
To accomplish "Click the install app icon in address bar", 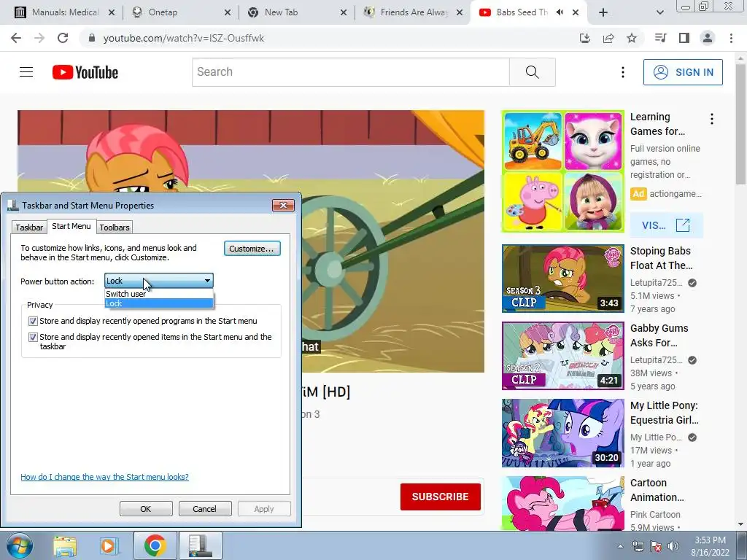I will point(585,38).
